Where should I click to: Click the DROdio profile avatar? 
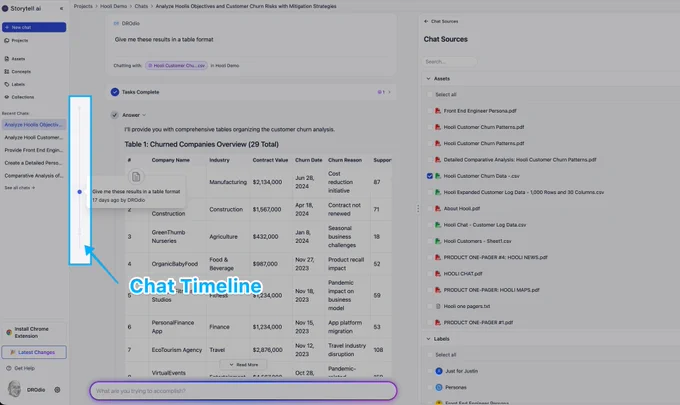point(14,389)
